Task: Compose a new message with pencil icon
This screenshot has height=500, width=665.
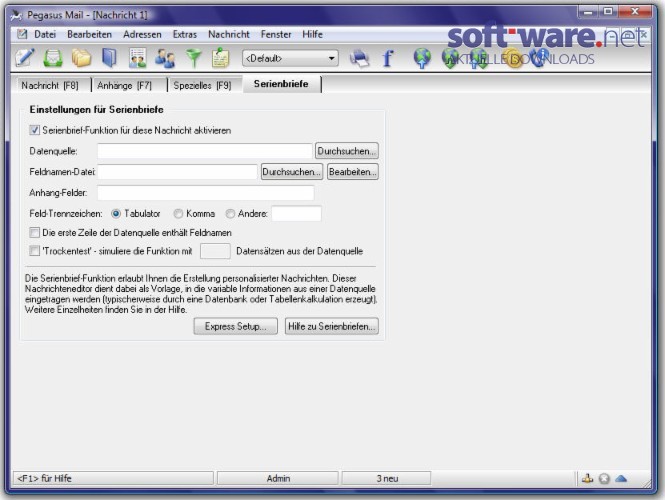Action: 25,58
